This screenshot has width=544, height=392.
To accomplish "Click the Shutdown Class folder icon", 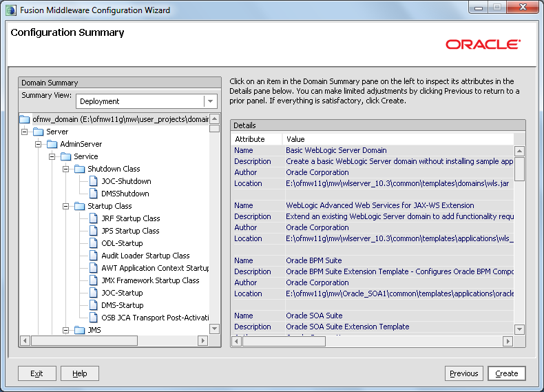I will (x=79, y=169).
